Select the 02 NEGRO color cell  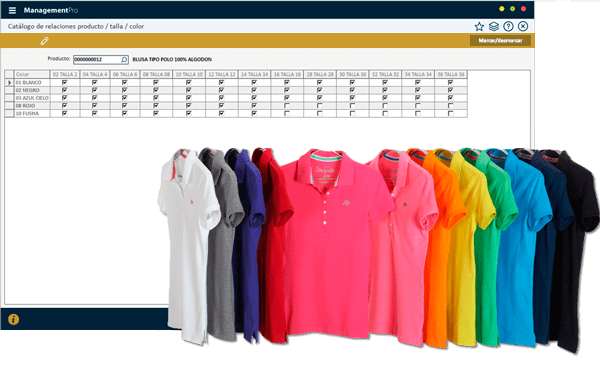(32, 90)
